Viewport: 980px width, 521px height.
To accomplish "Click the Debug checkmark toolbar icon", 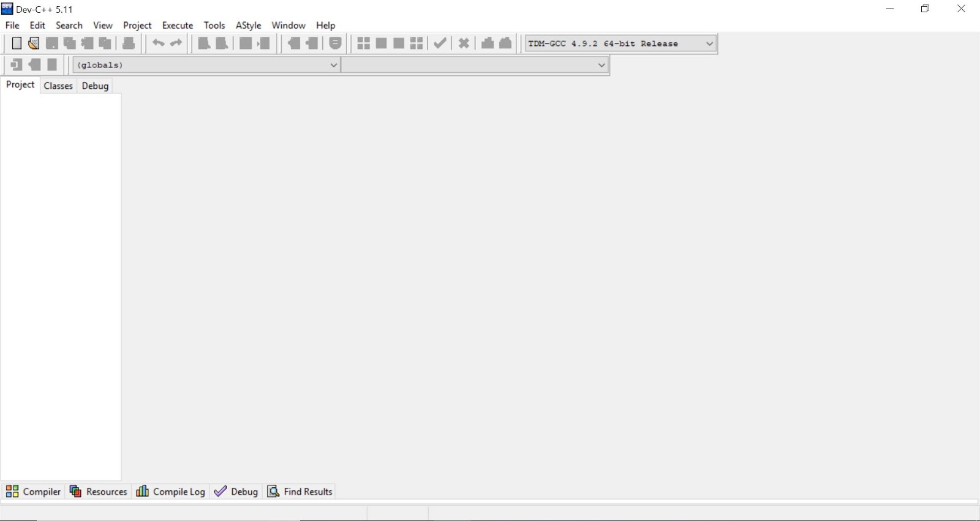I will click(440, 43).
